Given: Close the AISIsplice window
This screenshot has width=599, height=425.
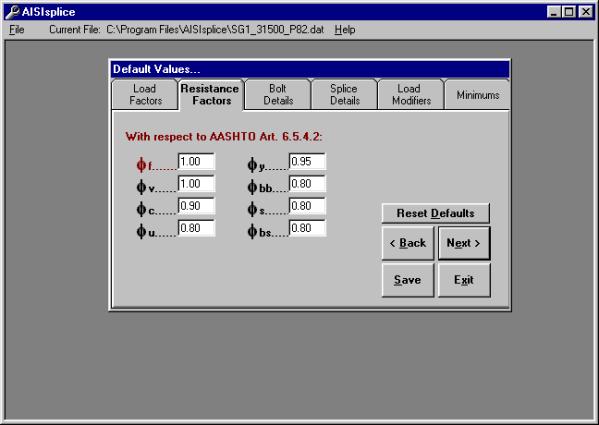Looking at the screenshot, I should click(x=586, y=12).
